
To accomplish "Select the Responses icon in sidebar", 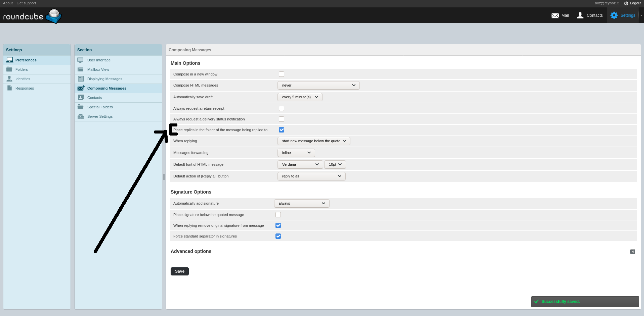I will [9, 88].
